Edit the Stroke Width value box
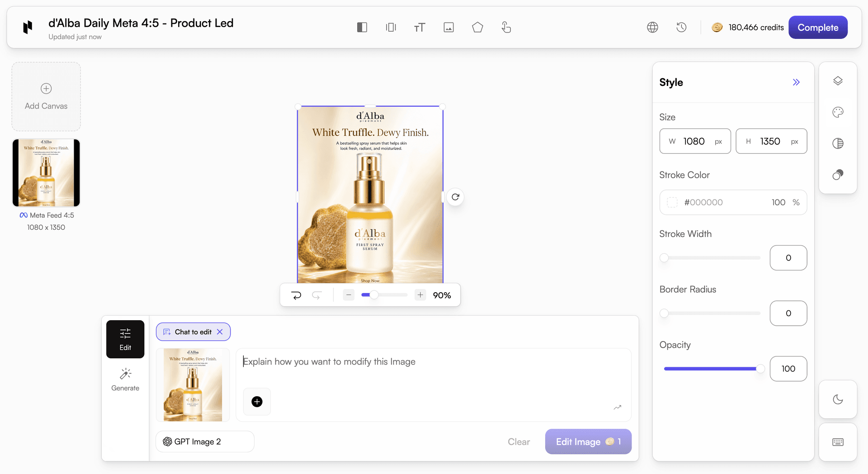 click(788, 258)
